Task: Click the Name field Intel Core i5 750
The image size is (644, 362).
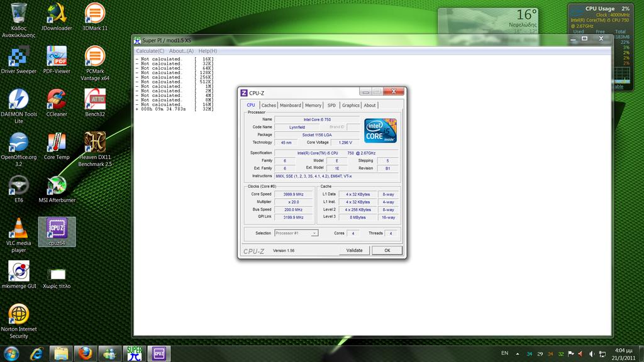Action: tap(317, 119)
